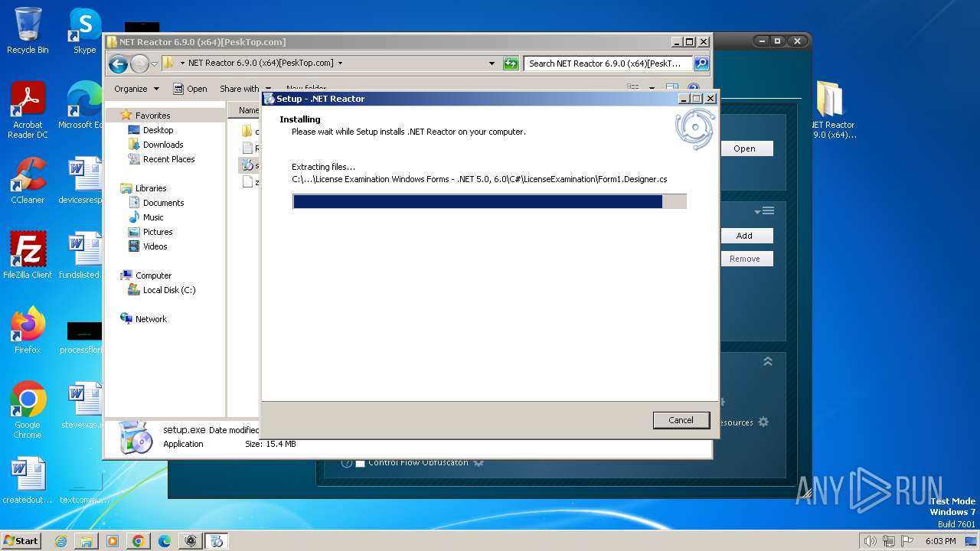The height and width of the screenshot is (551, 980).
Task: Open the Firefox desktop shortcut
Action: 28,331
